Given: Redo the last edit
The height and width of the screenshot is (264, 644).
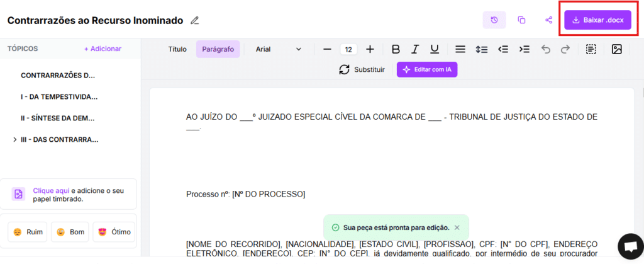Looking at the screenshot, I should [x=565, y=49].
